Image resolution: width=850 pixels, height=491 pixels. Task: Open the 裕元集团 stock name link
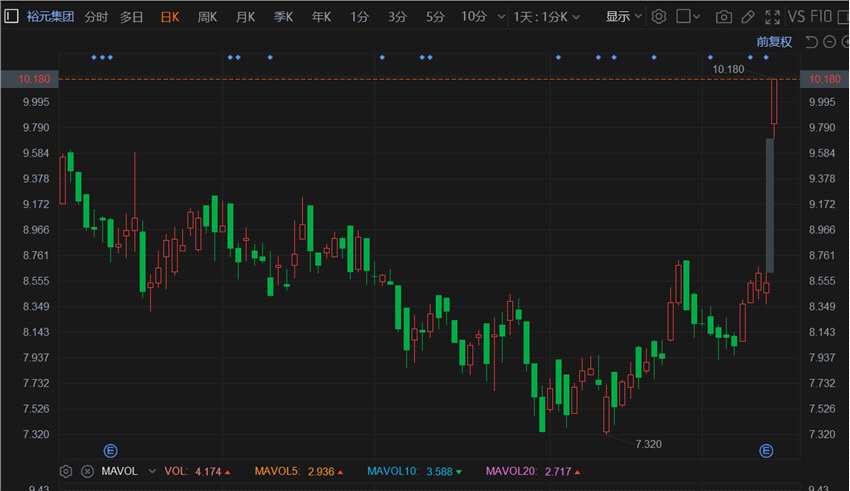click(50, 17)
